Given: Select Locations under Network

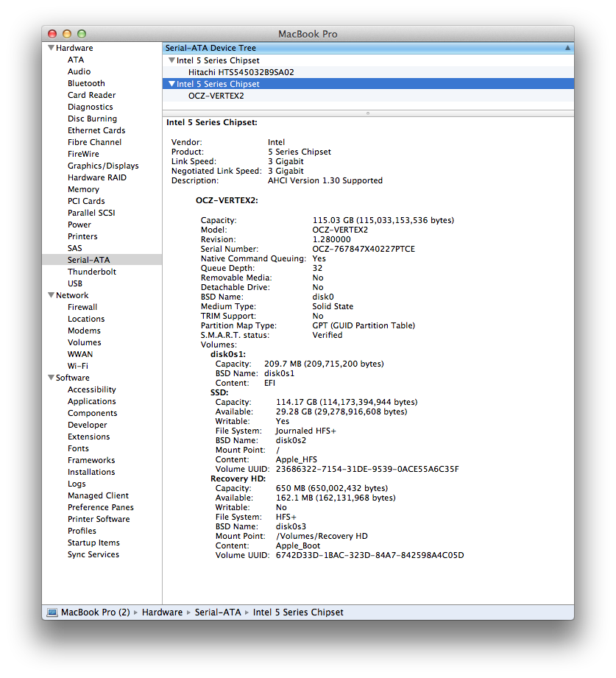Looking at the screenshot, I should click(x=86, y=319).
